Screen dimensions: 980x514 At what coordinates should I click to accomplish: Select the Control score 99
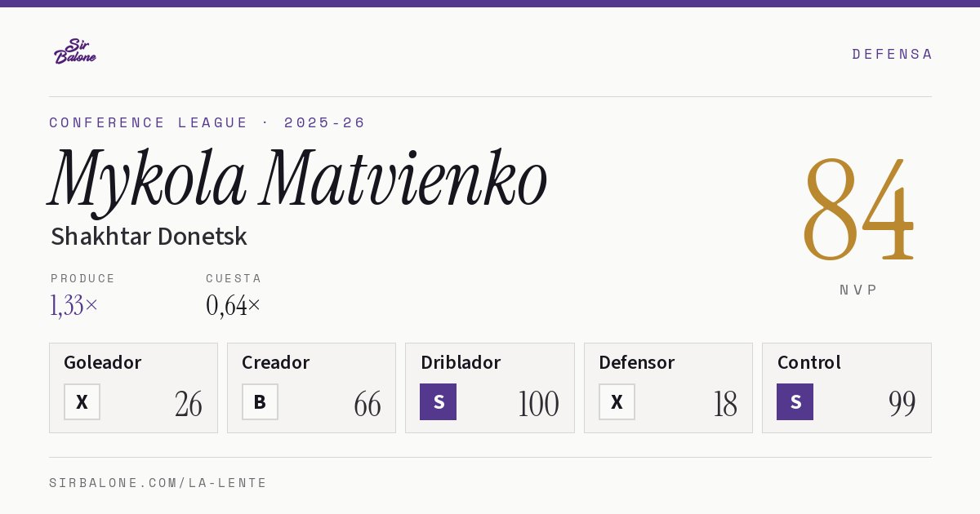902,404
